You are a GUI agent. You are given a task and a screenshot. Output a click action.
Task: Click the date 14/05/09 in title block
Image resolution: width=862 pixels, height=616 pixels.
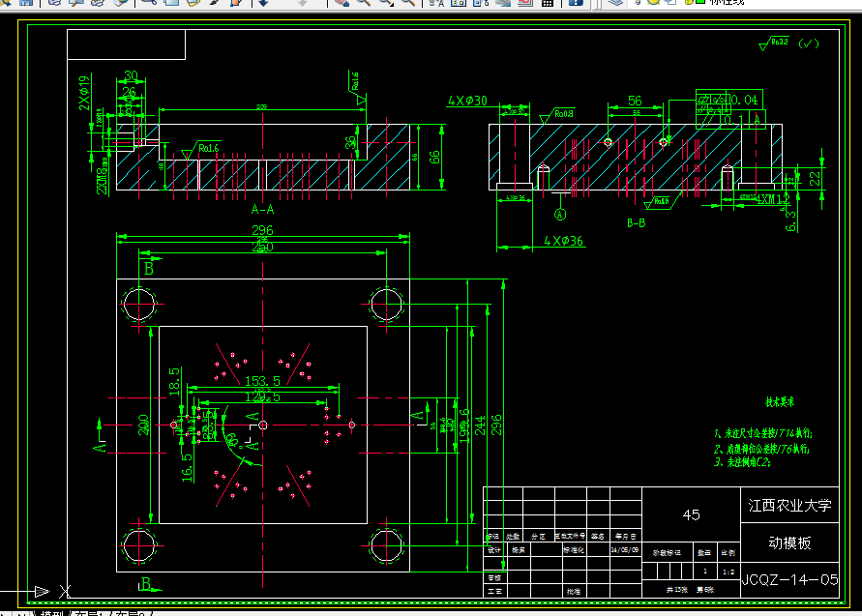[625, 549]
